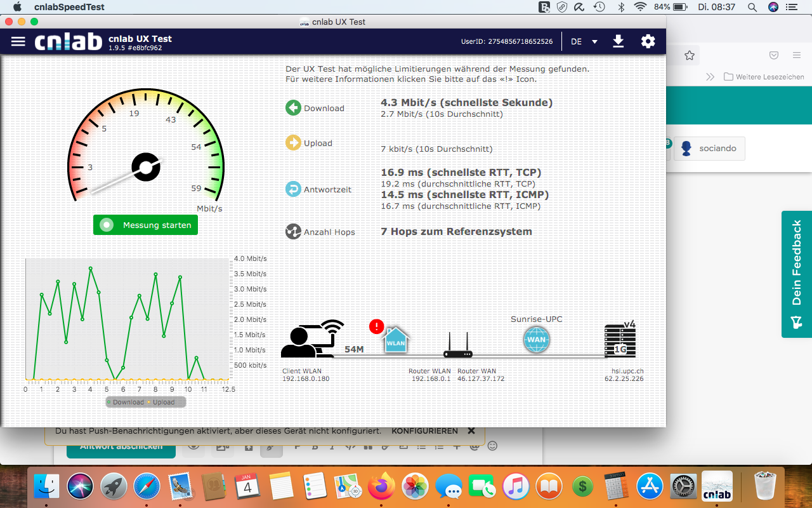Dismiss the push notification banner with X
812x508 pixels.
click(471, 431)
